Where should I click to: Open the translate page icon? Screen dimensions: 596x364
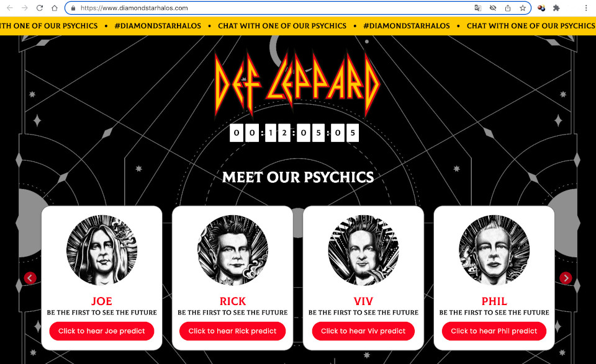tap(478, 8)
